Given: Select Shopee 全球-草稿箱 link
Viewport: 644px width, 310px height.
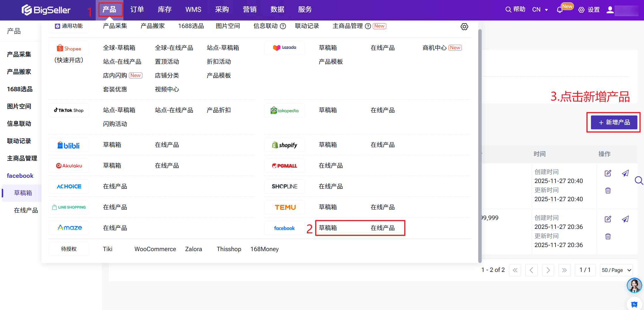Looking at the screenshot, I should click(119, 48).
